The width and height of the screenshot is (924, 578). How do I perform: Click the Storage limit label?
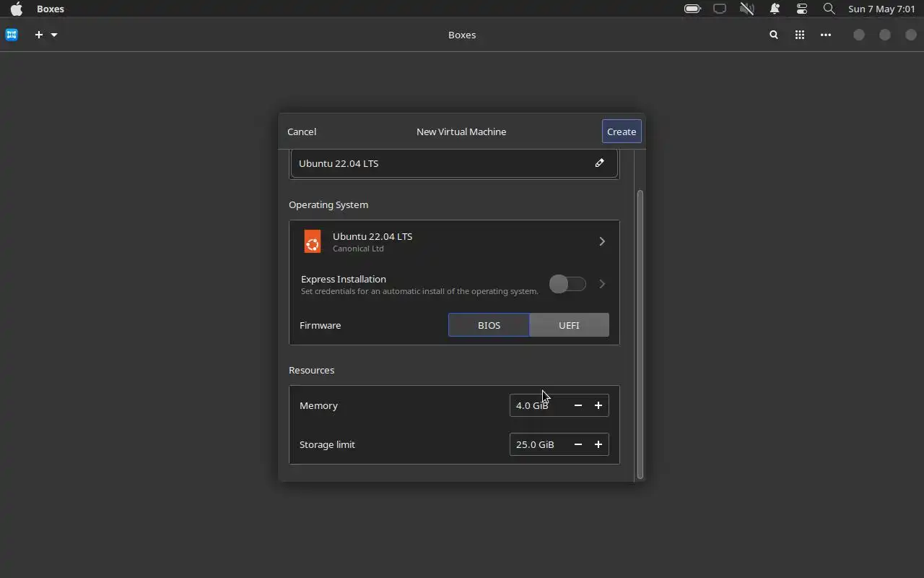click(x=327, y=444)
